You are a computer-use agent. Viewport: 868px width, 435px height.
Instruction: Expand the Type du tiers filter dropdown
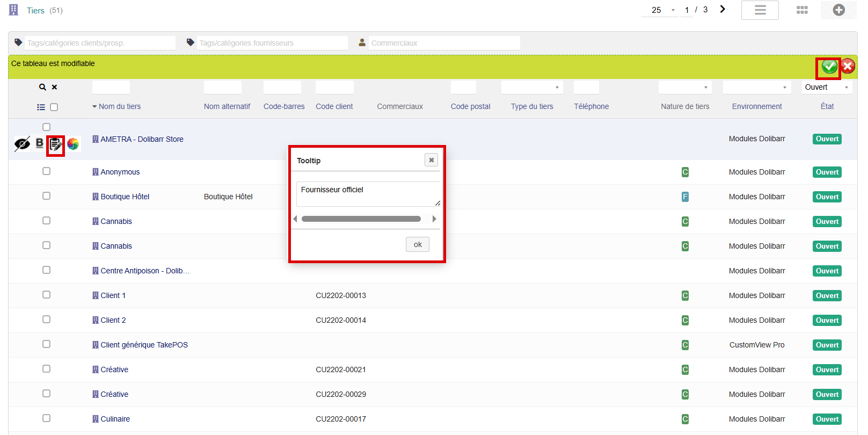(531, 88)
